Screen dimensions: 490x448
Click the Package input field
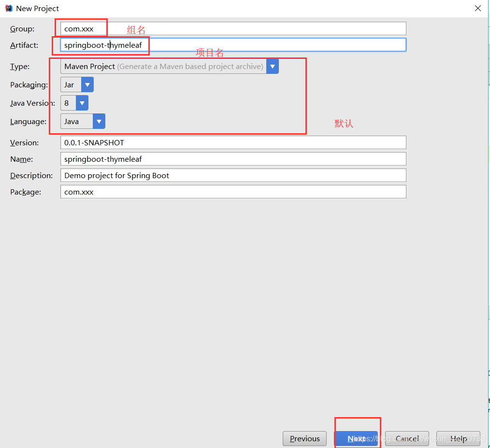[x=233, y=192]
